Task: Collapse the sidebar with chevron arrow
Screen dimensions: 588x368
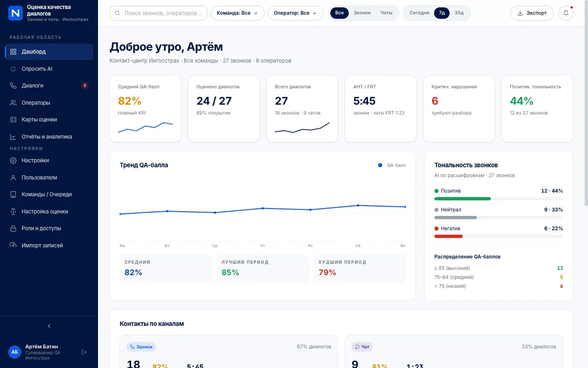Action: [x=49, y=326]
